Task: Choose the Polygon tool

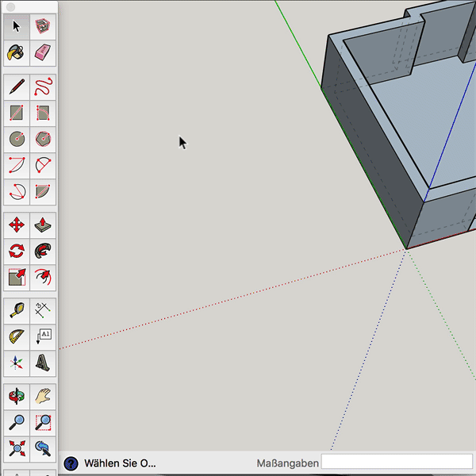Action: [x=43, y=139]
